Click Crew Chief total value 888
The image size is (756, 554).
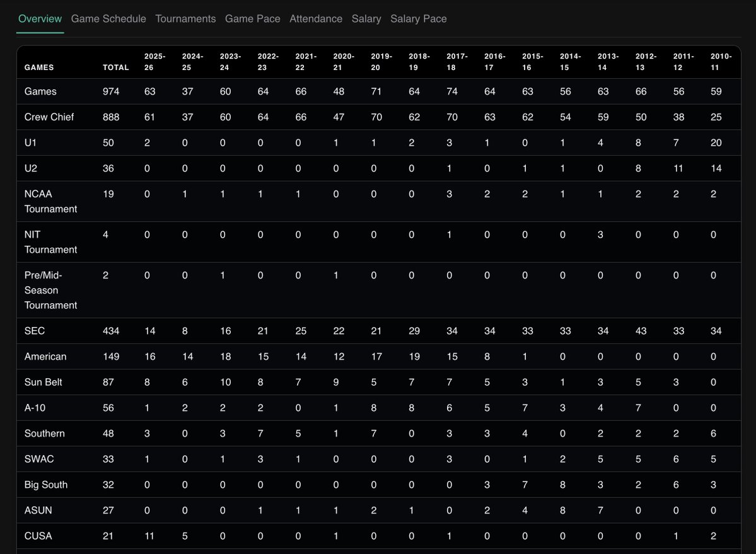[x=111, y=117]
